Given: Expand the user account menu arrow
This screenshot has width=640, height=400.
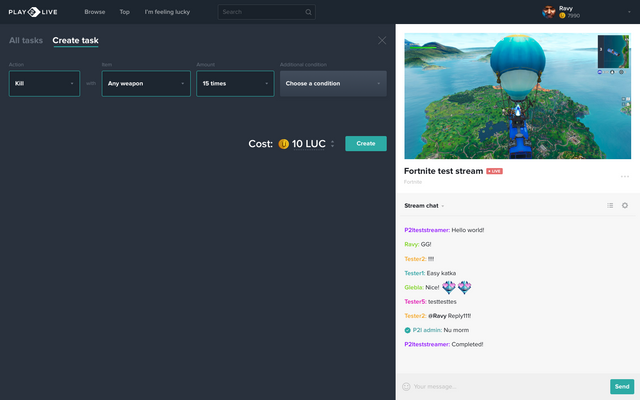Looking at the screenshot, I should (x=629, y=12).
